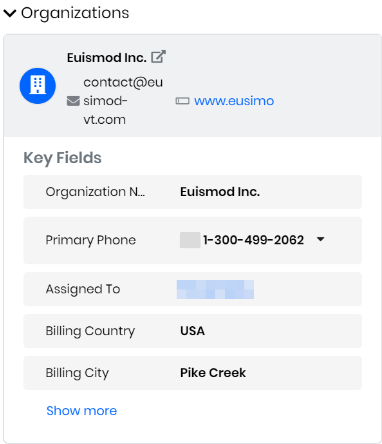Click the Euismod Inc. header title
This screenshot has width=382, height=444.
pyautogui.click(x=107, y=58)
